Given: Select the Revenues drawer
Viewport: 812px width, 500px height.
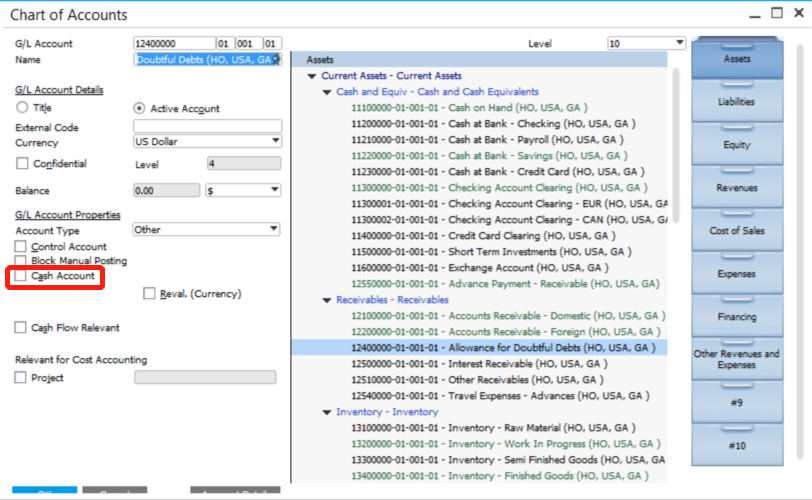Looking at the screenshot, I should (737, 188).
